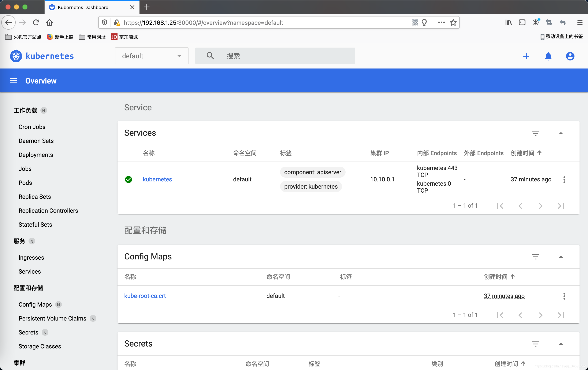Open the kubernetes service link
Viewport: 588px width, 370px height.
(157, 180)
